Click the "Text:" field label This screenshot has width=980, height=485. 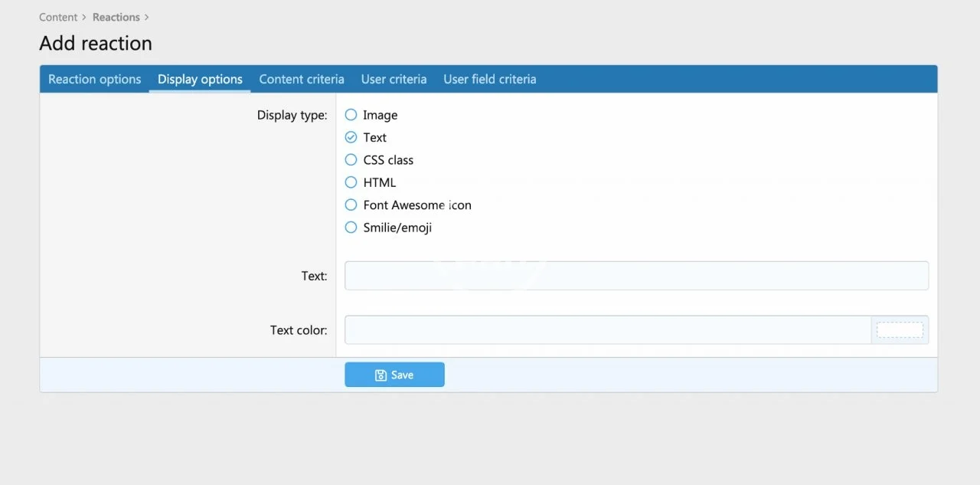314,276
